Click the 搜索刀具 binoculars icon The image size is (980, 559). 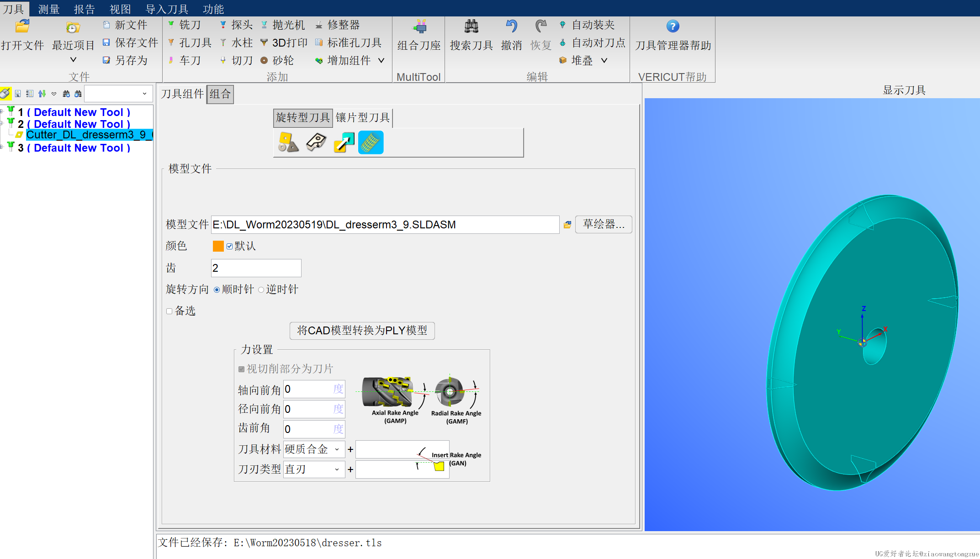click(471, 26)
